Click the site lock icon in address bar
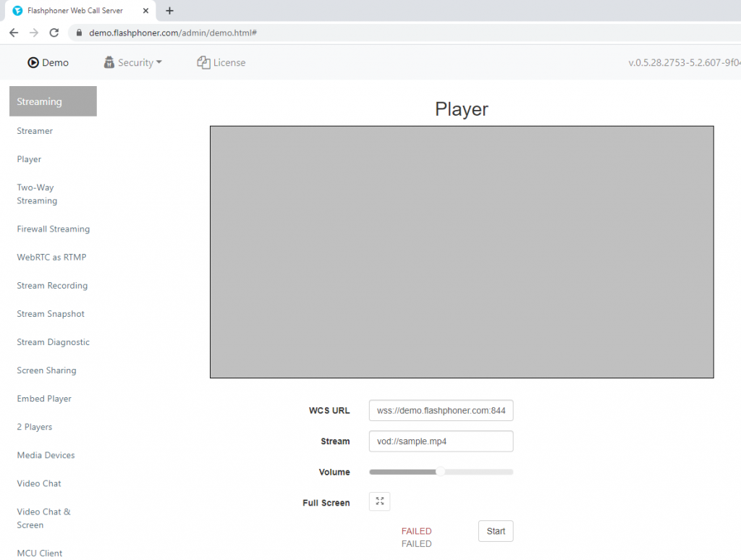Image resolution: width=741 pixels, height=560 pixels. (x=80, y=33)
